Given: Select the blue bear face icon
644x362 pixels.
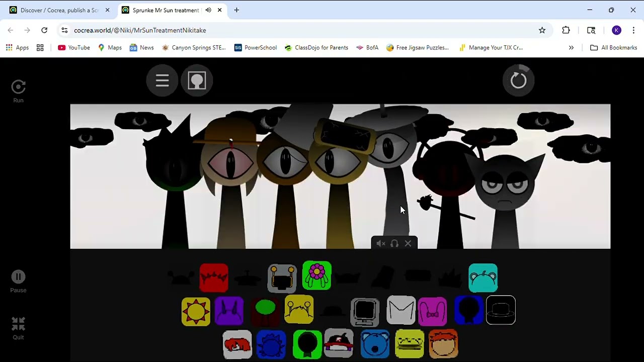Looking at the screenshot, I should click(375, 344).
